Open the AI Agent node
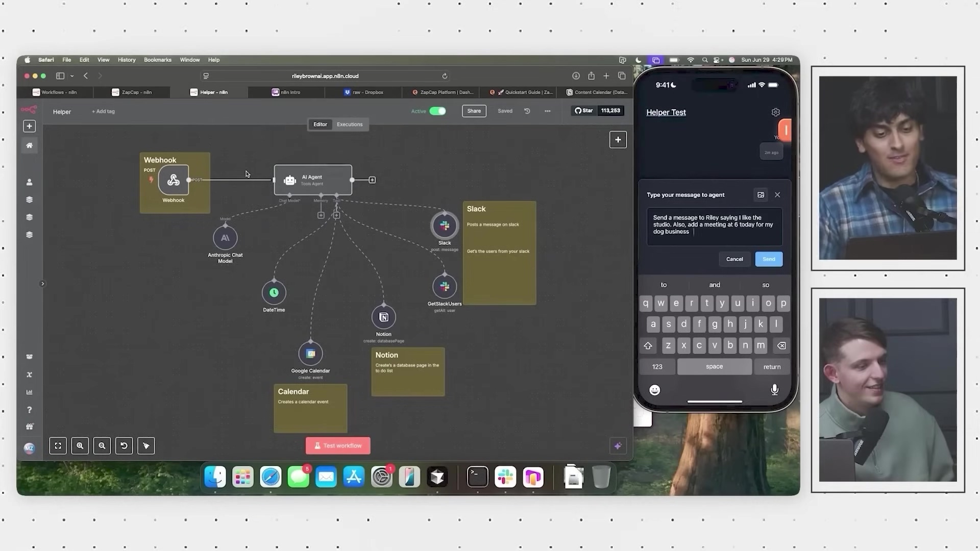980x551 pixels. tap(313, 180)
